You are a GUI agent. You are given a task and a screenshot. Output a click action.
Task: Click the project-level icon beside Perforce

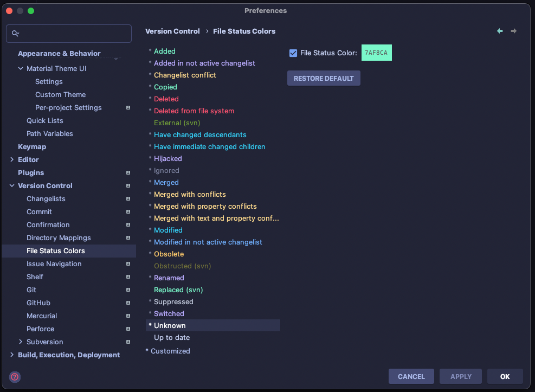click(128, 329)
